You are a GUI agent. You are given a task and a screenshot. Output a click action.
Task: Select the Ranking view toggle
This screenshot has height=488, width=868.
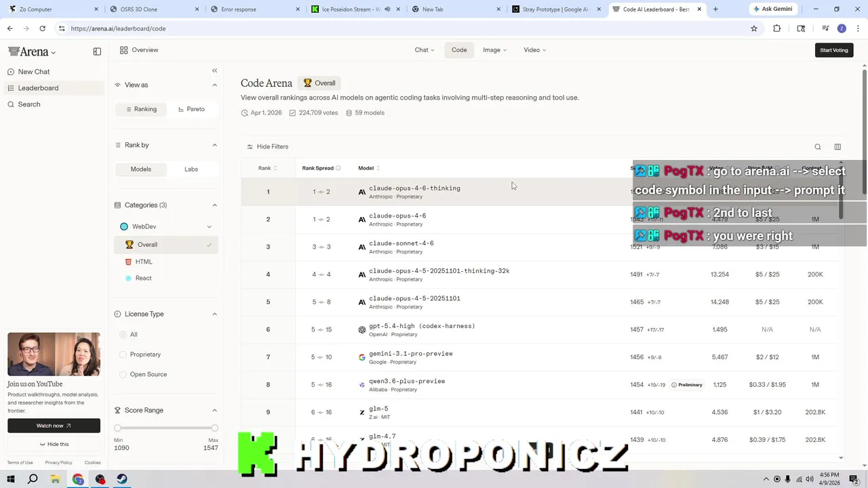140,109
